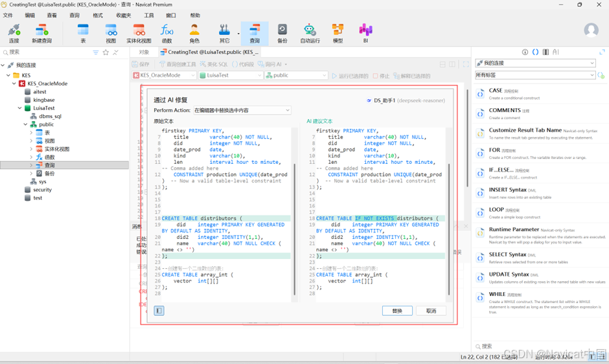Screen dimensions: 609x364
Task: Click the 备份 (Backup) toolbar icon
Action: point(282,34)
